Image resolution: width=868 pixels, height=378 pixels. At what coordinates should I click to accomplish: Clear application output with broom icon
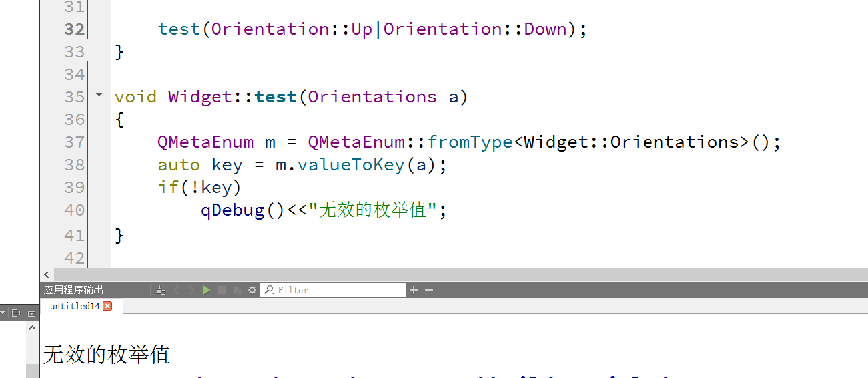pos(160,290)
